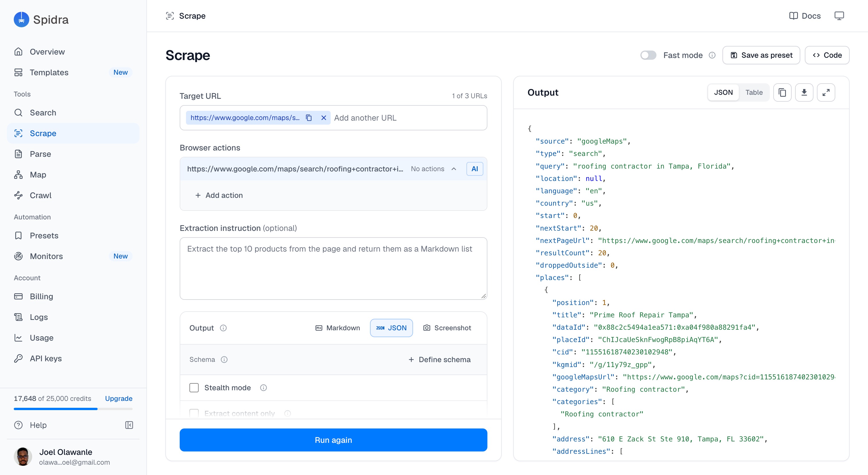Open Overview in the sidebar

pos(73,52)
